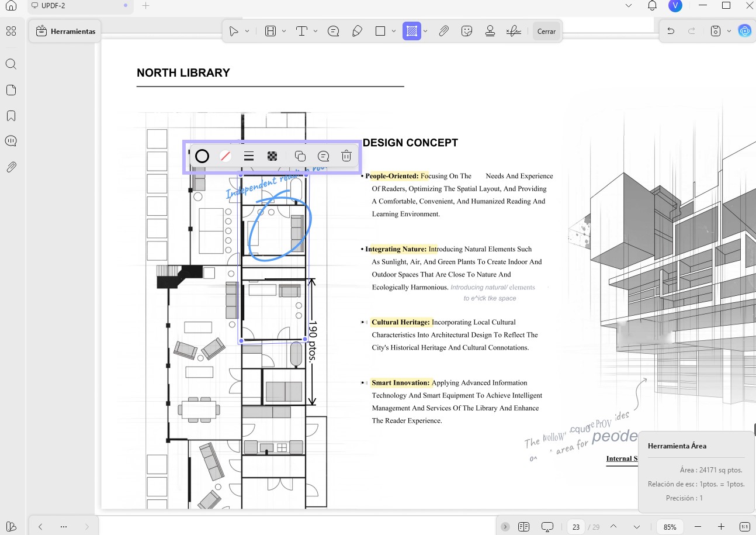Expand the shape tool dropdown arrow

(x=394, y=31)
